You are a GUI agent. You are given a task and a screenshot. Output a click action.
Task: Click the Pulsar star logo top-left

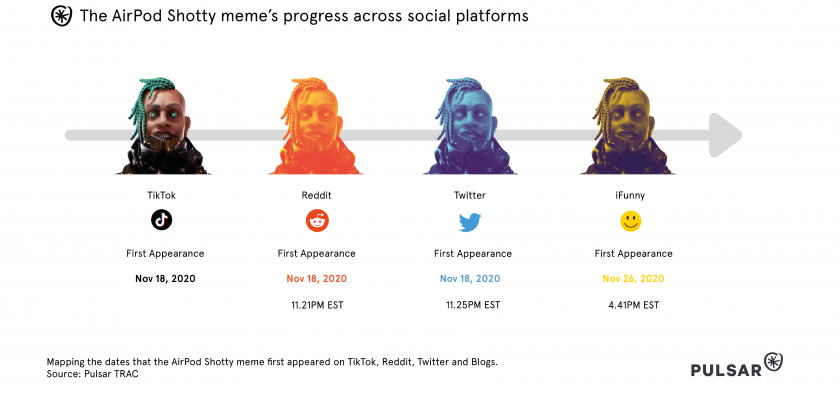(60, 17)
